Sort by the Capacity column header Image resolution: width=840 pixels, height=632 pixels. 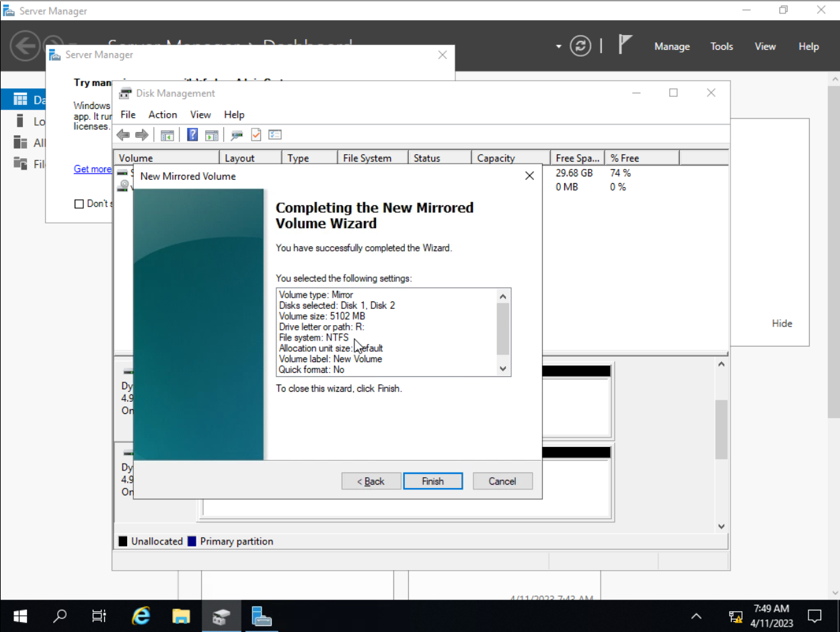point(511,158)
